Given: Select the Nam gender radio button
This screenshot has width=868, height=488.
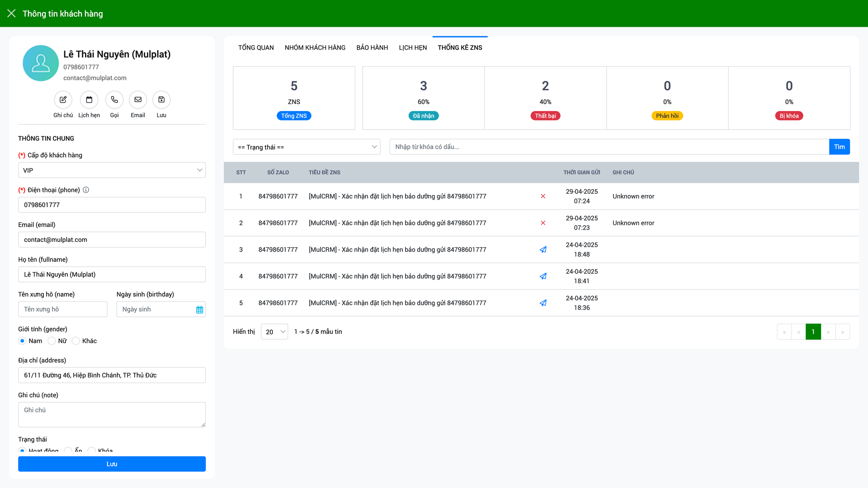Looking at the screenshot, I should 22,341.
